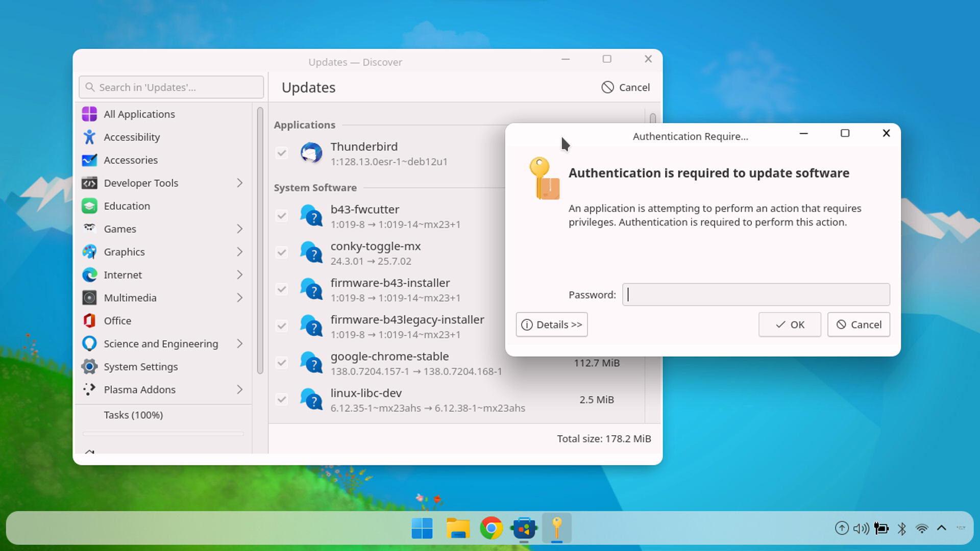Expand Details in the authentication dialog

pos(552,324)
